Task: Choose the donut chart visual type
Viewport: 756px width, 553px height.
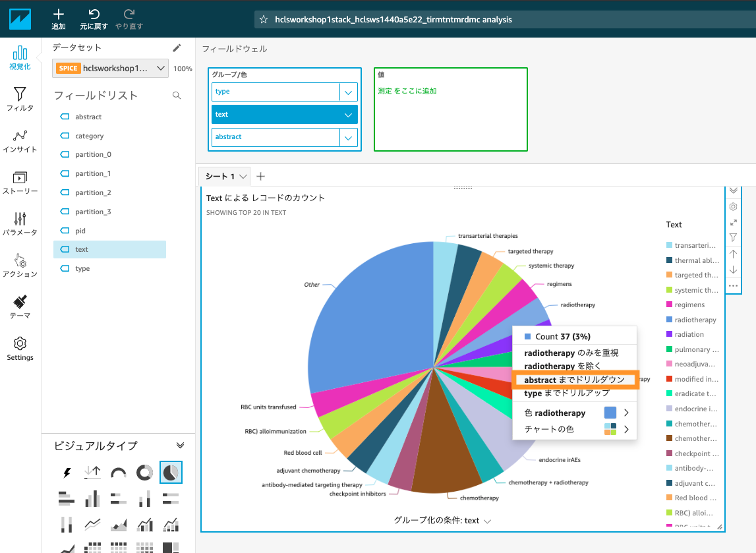Action: coord(144,473)
